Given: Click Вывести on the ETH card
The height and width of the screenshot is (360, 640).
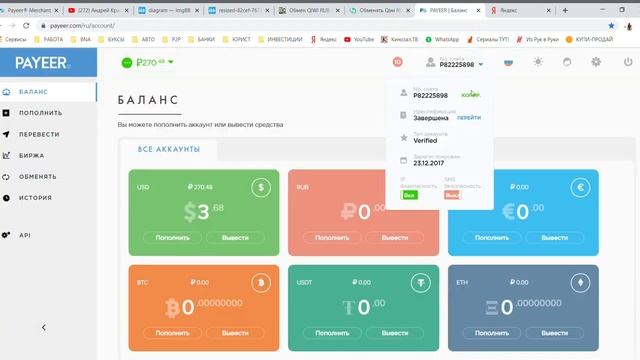Looking at the screenshot, I should (555, 333).
